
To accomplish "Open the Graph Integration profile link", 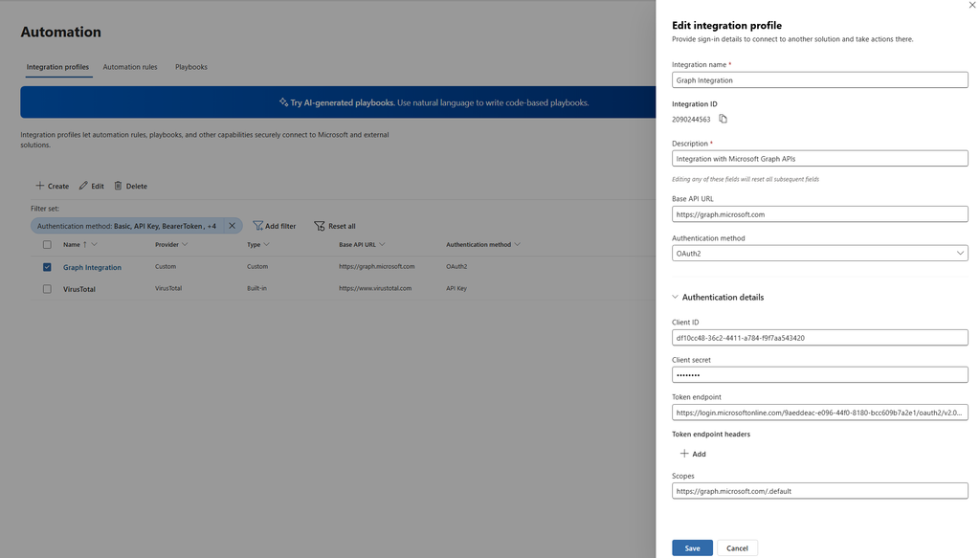I will pyautogui.click(x=92, y=267).
